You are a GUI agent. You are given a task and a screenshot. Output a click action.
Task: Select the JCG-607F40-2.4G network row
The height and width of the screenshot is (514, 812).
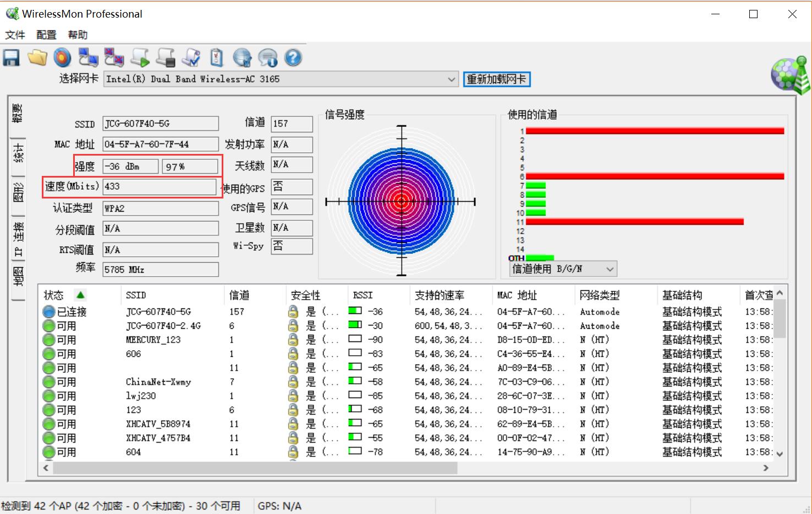163,325
